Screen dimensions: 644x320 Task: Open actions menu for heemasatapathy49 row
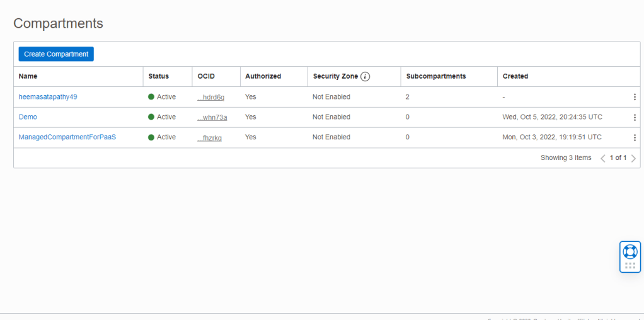[x=634, y=97]
